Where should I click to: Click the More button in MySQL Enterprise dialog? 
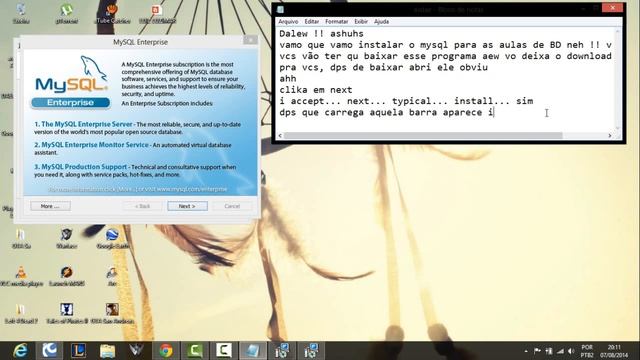point(50,206)
